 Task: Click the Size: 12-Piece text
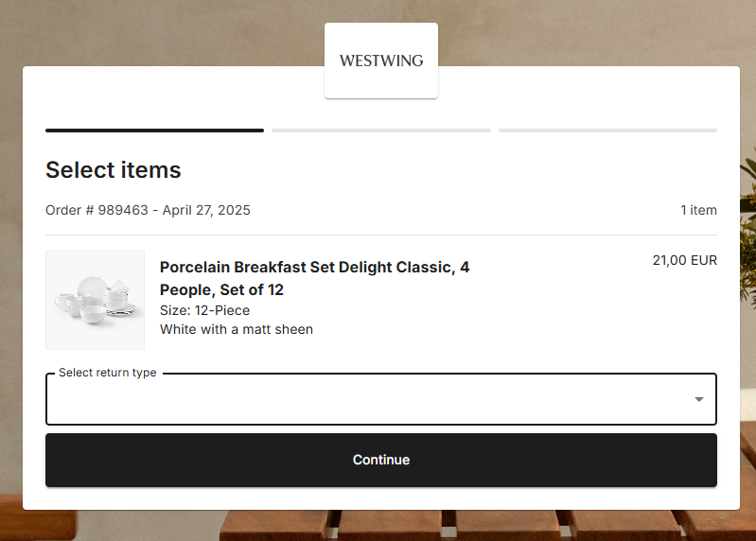205,310
